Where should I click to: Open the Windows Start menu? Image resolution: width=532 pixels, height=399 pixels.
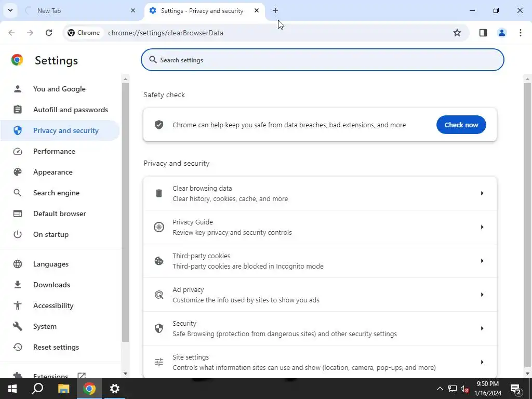coord(12,389)
